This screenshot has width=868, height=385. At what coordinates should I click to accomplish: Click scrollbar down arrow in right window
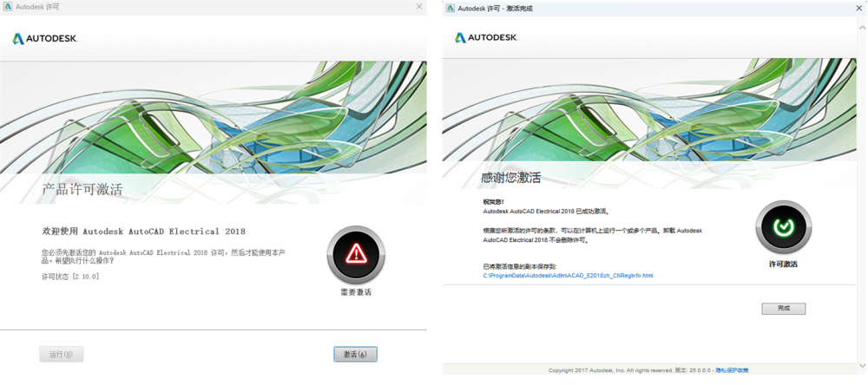[x=864, y=364]
